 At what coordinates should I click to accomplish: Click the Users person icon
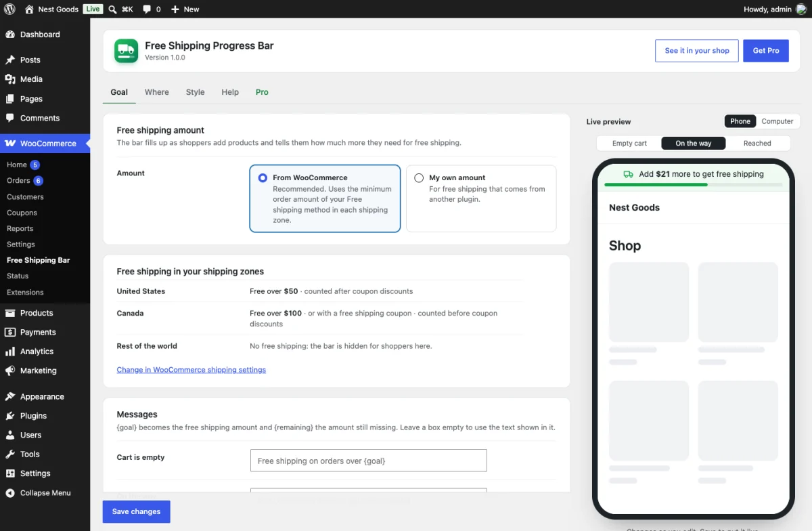[10, 435]
